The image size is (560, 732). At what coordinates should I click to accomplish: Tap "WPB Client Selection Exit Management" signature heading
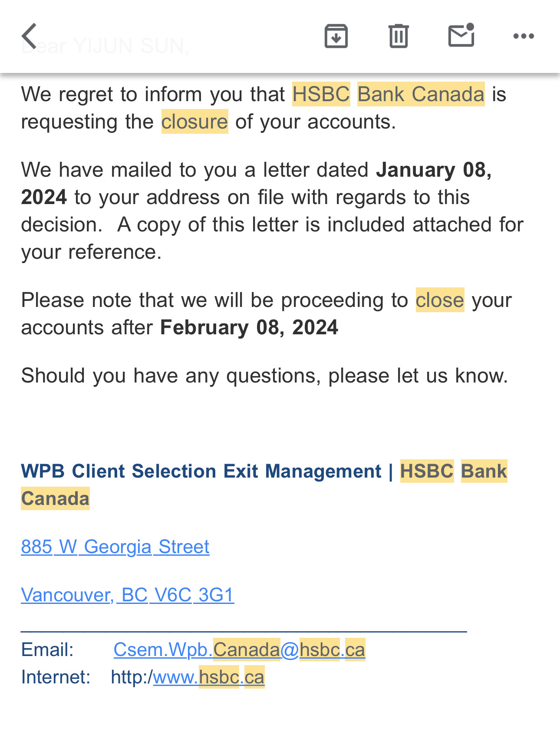201,471
